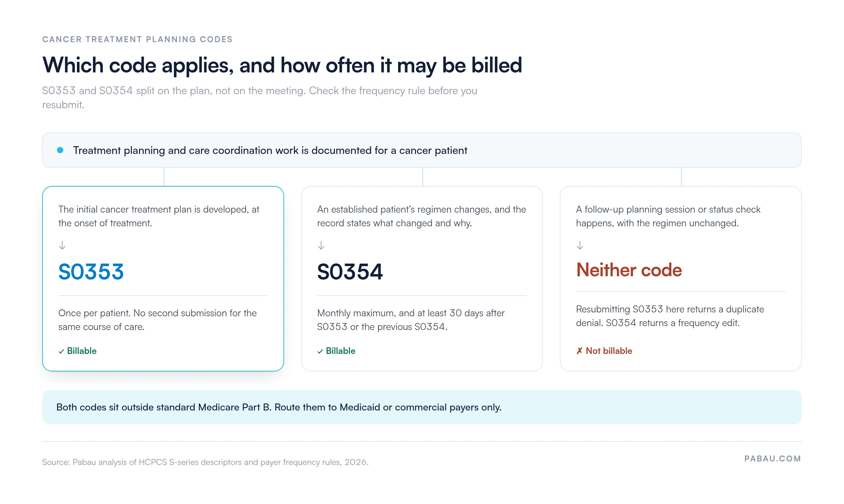The height and width of the screenshot is (504, 844).
Task: Click the PABAU.COM link
Action: click(773, 459)
